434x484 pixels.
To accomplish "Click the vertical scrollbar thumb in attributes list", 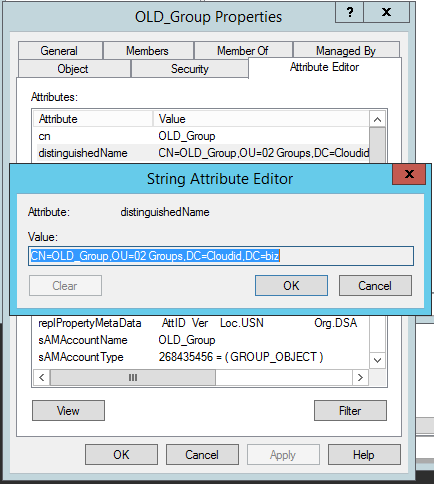I will tap(377, 145).
